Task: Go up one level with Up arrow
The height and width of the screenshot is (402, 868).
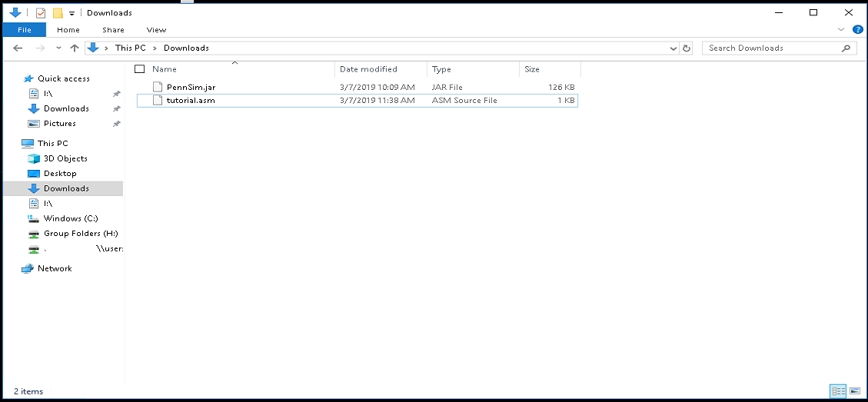Action: [75, 48]
